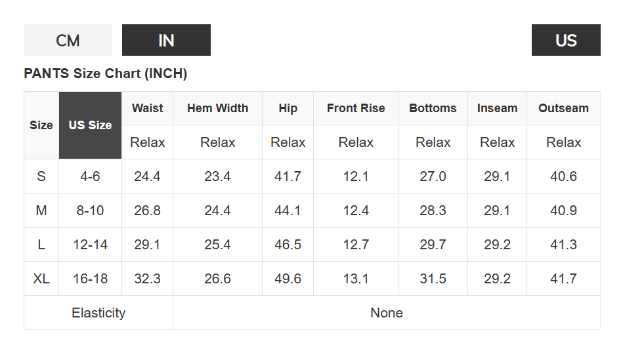Screen dimensions: 644x345
Task: Select the IN unit toggle
Action: [x=166, y=40]
